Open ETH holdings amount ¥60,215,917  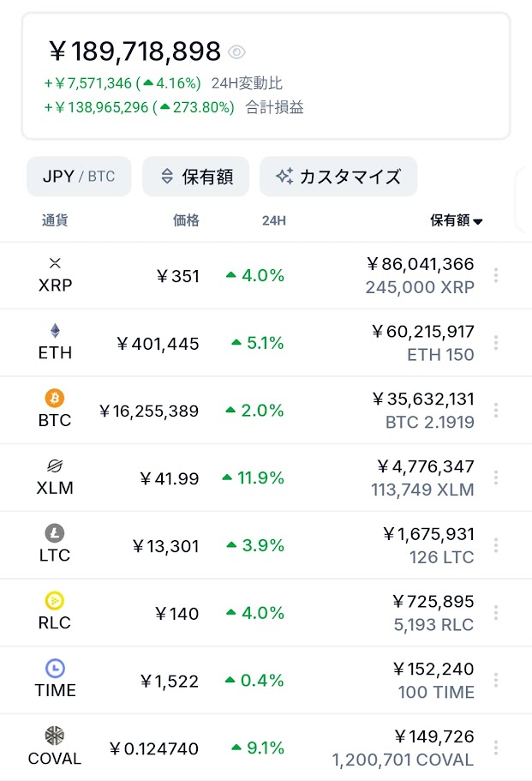point(423,332)
